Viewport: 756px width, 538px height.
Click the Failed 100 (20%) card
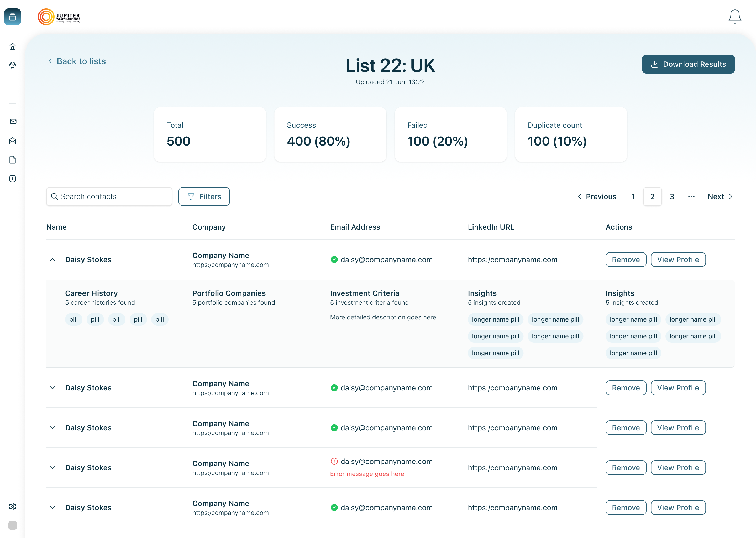tap(450, 134)
